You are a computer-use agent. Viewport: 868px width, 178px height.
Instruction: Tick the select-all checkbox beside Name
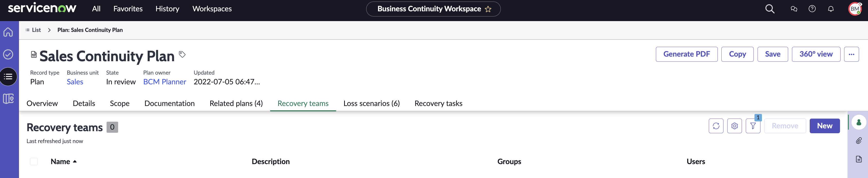click(x=34, y=162)
